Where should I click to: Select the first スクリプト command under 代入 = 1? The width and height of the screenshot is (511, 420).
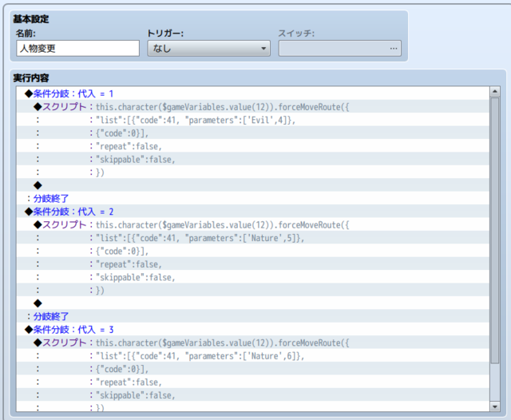point(253,107)
